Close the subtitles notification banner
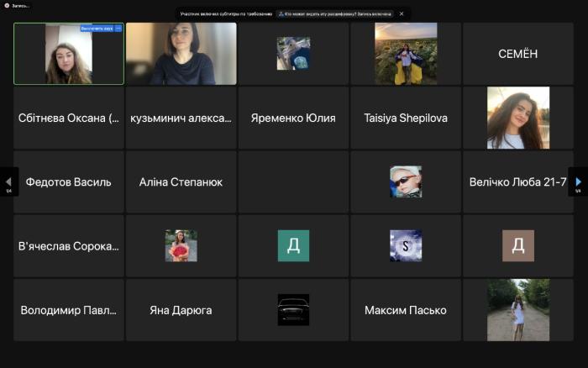The height and width of the screenshot is (368, 588). [402, 14]
